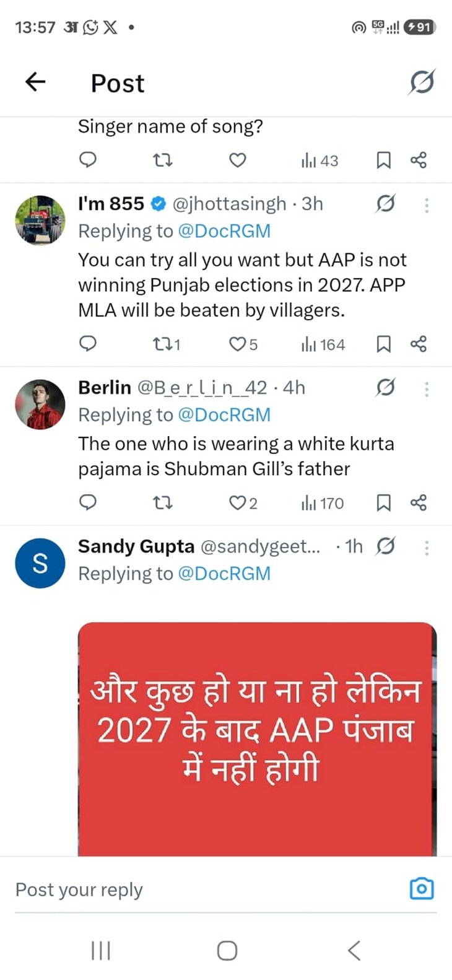Viewport: 452px width, 980px height.
Task: Open the @DocRGM profile link in Berlin's reply
Action: [225, 414]
